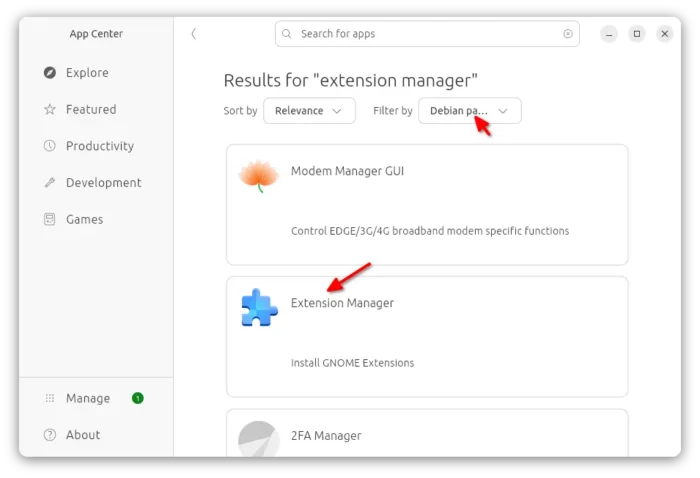Click the Explore compass icon
Image resolution: width=700 pixels, height=478 pixels.
pyautogui.click(x=50, y=72)
